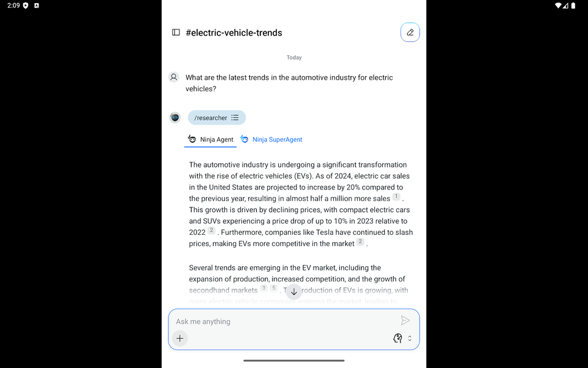Switch to the Ninja SuperAgent tab
The image size is (588, 368).
pos(271,139)
